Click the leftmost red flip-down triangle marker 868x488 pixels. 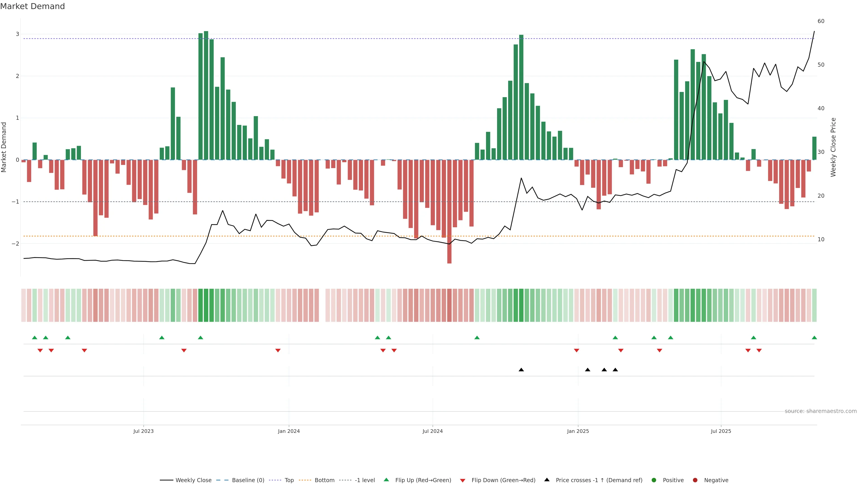pos(40,351)
